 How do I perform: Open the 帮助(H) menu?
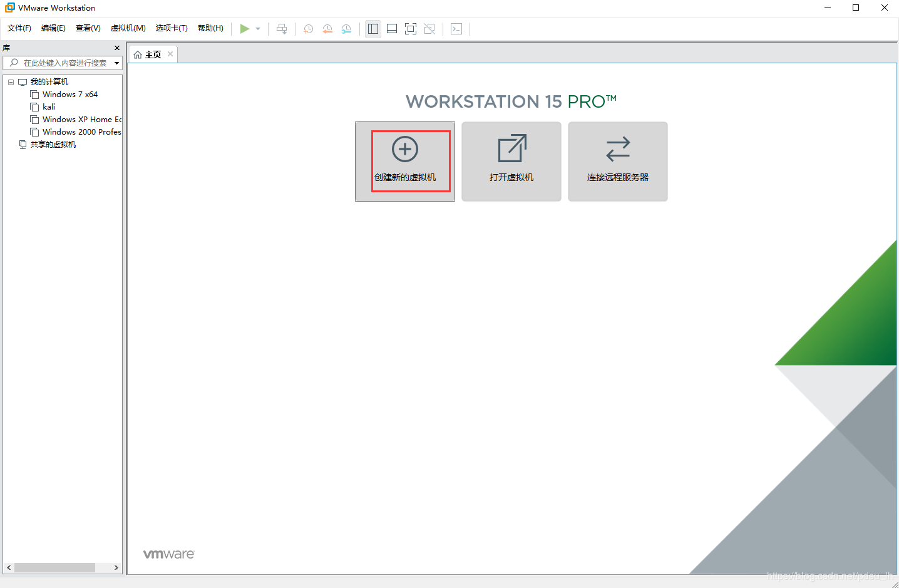(210, 28)
